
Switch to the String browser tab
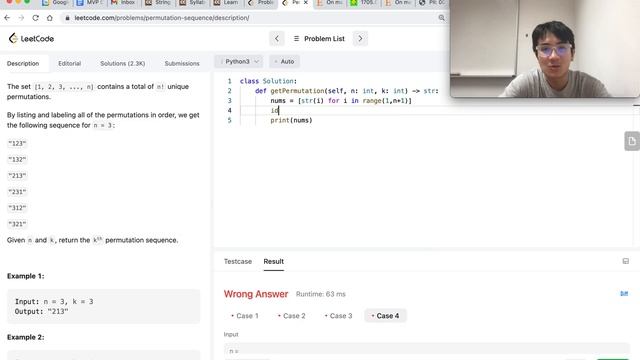click(158, 2)
